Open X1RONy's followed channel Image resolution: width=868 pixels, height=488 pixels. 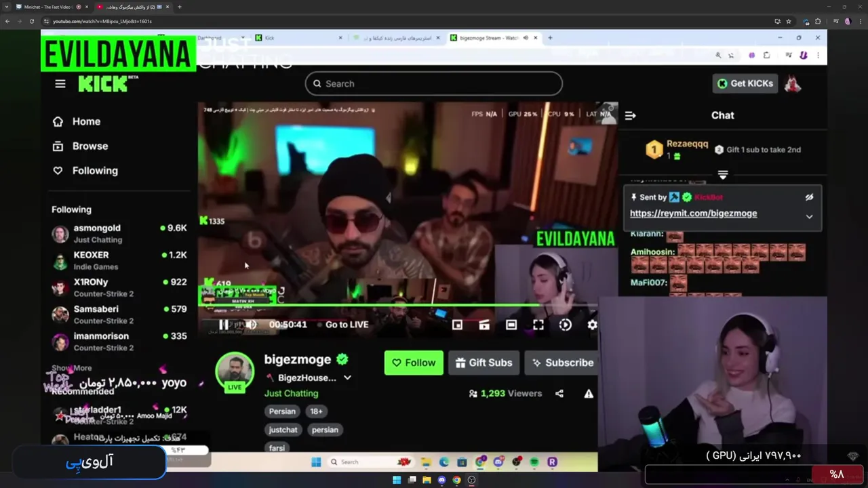pos(119,288)
